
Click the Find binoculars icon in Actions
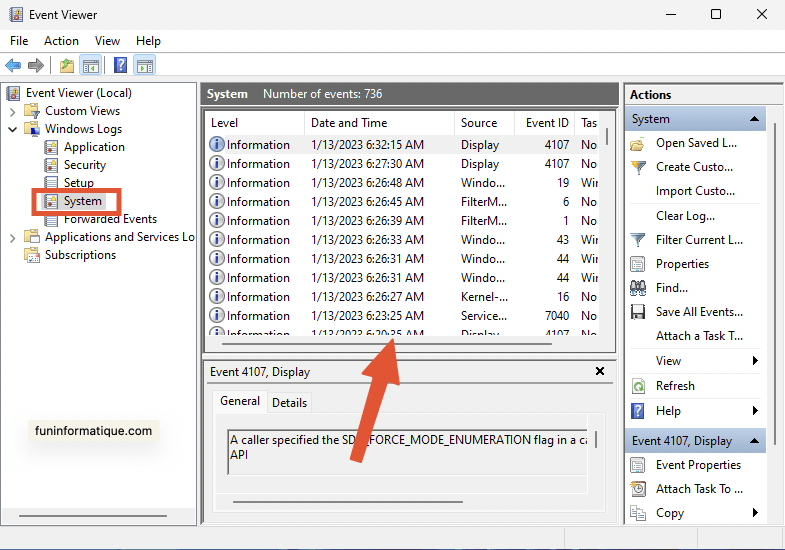pyautogui.click(x=638, y=288)
